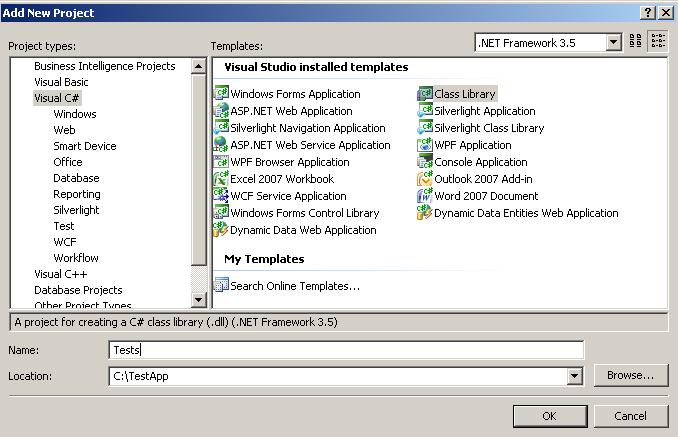Choose the WCF project type
This screenshot has width=678, height=437.
point(65,242)
